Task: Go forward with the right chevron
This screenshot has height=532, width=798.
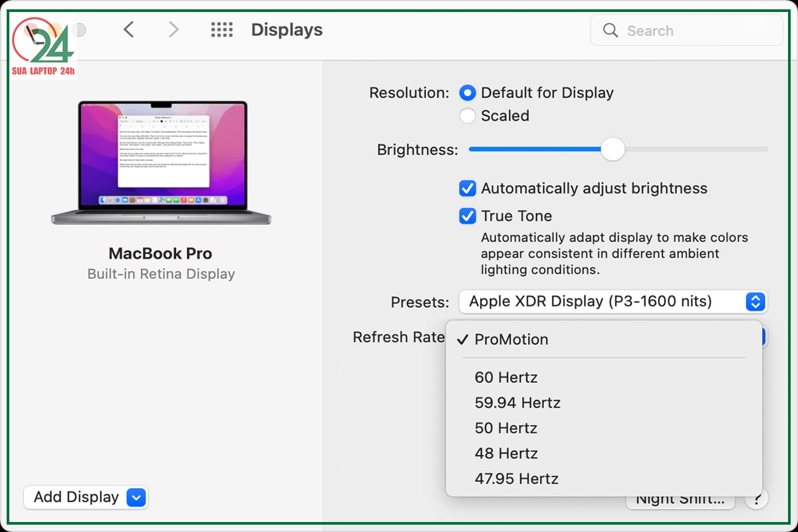Action: pos(174,29)
